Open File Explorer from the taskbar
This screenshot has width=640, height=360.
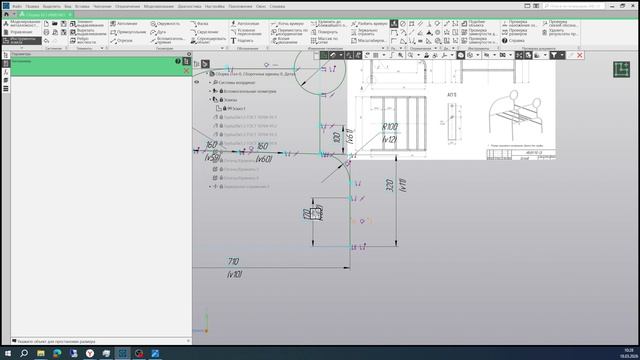click(41, 353)
